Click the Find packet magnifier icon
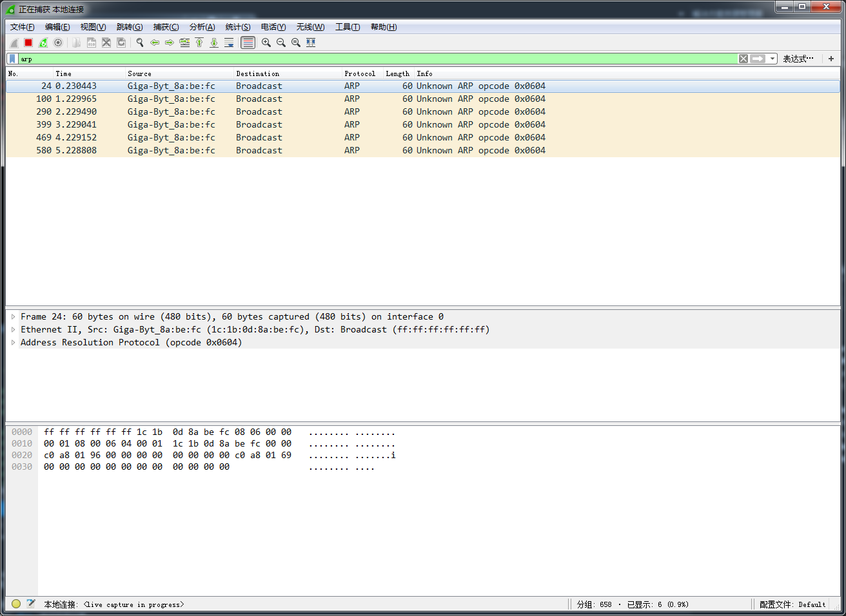Image resolution: width=846 pixels, height=616 pixels. (x=140, y=43)
